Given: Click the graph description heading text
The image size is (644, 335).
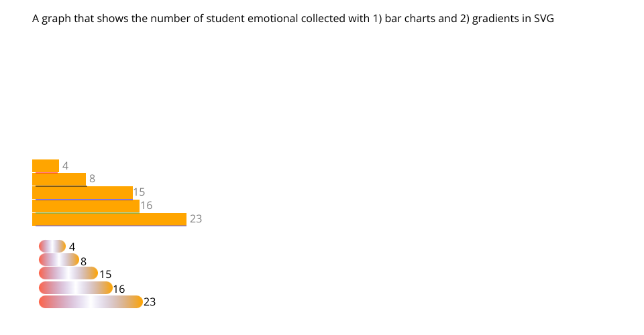Looking at the screenshot, I should pos(292,19).
